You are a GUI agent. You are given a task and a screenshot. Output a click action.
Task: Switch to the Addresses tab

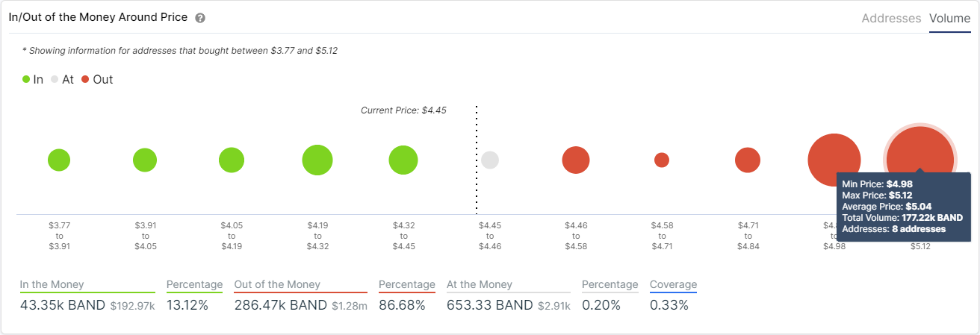[891, 19]
